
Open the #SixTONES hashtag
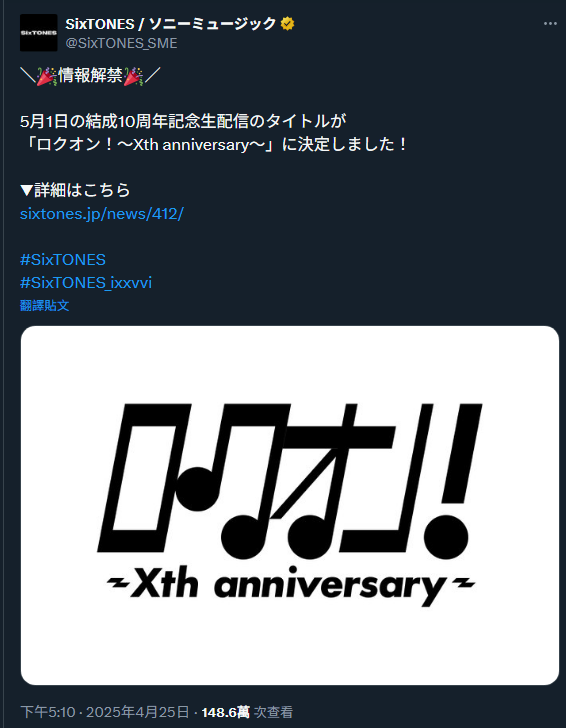(63, 260)
